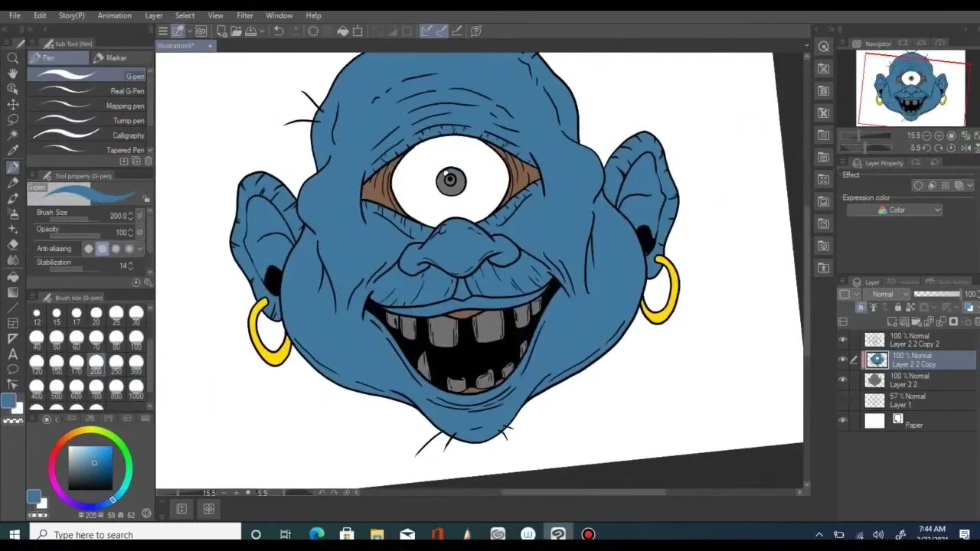980x551 pixels.
Task: Click the color wheel square
Action: coord(90,468)
